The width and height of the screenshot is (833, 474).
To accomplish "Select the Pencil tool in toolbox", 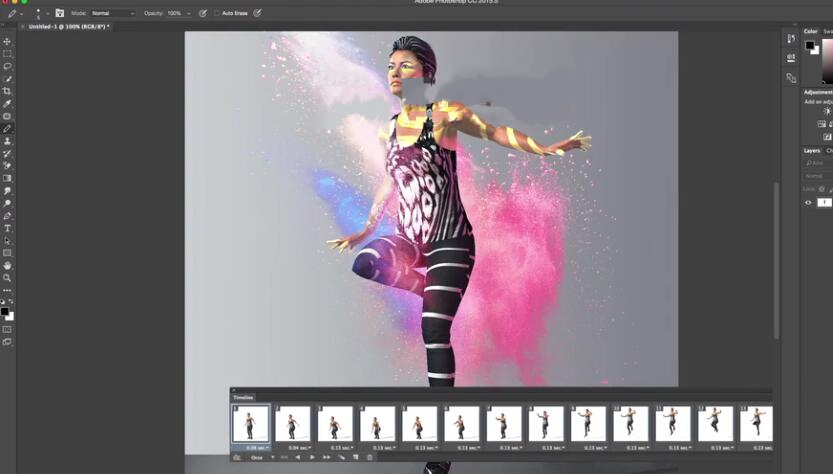I will click(x=7, y=129).
